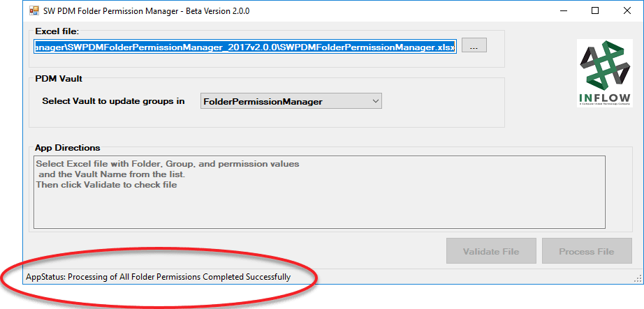Click the resize grip in the status bar corner
The height and width of the screenshot is (309, 644).
click(x=638, y=278)
